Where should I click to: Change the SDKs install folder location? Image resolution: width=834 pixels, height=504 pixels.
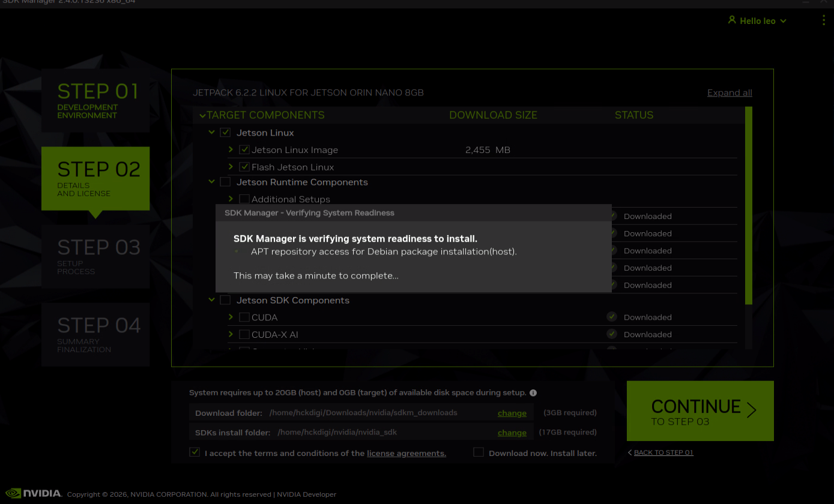[x=512, y=433]
